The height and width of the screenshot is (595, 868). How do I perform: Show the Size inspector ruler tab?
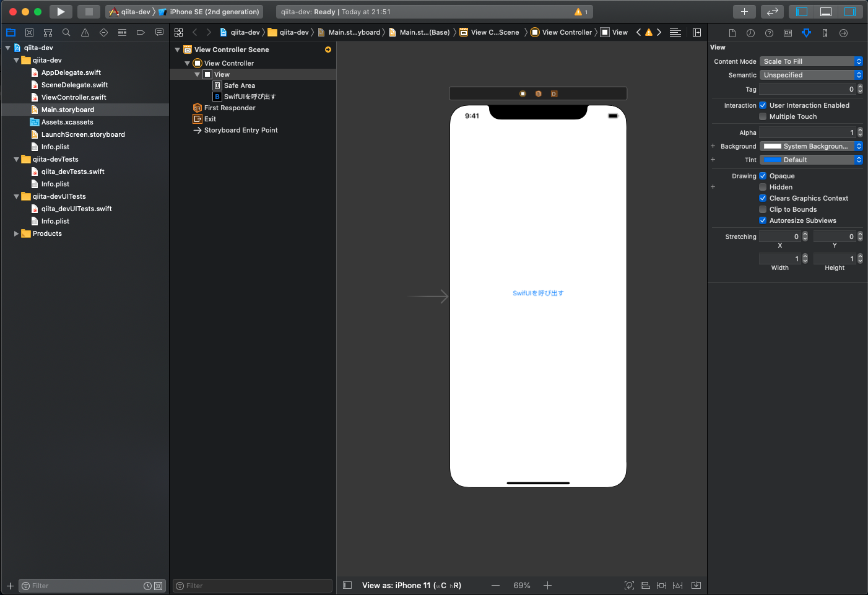click(825, 33)
